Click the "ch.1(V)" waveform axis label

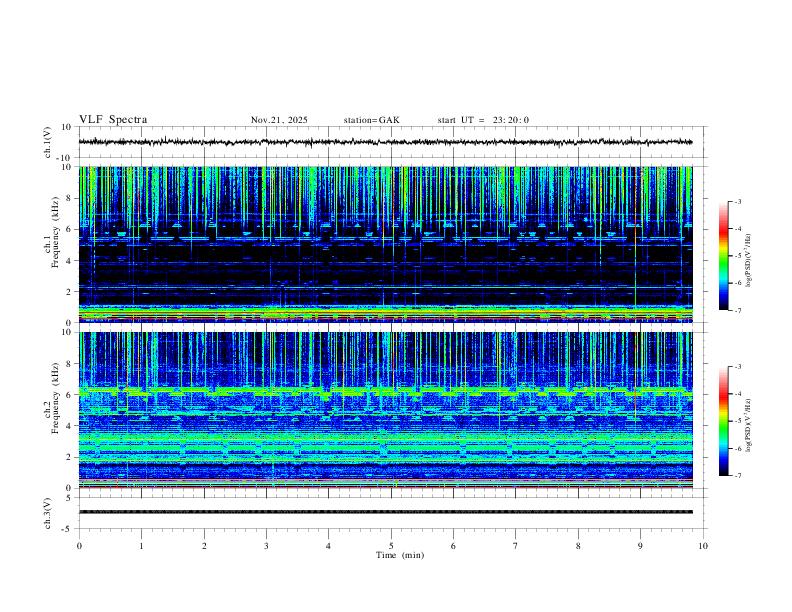pos(48,142)
